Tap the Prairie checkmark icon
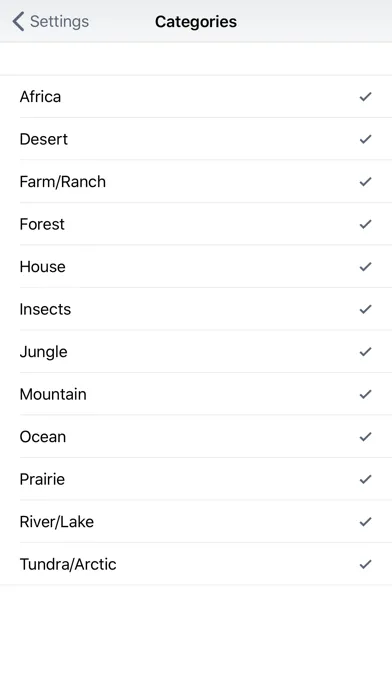Image resolution: width=392 pixels, height=696 pixels. (x=365, y=479)
